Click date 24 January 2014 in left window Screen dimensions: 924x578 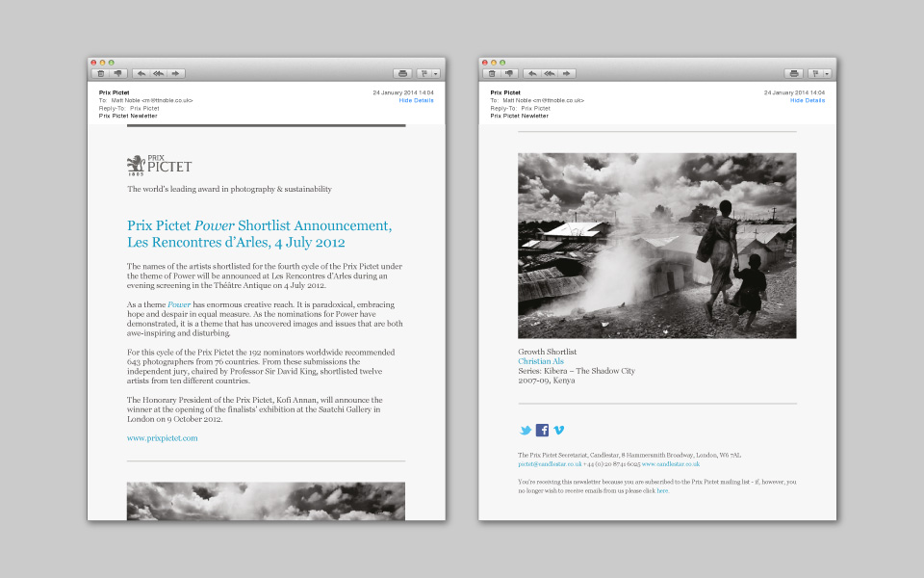(x=403, y=92)
